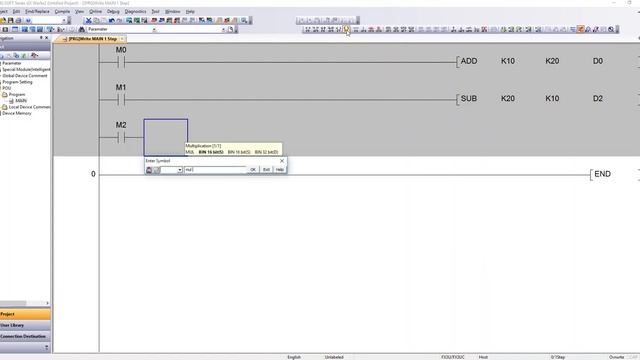Click the Enter Symbol instruction text field
Image resolution: width=640 pixels, height=360 pixels.
click(x=216, y=170)
